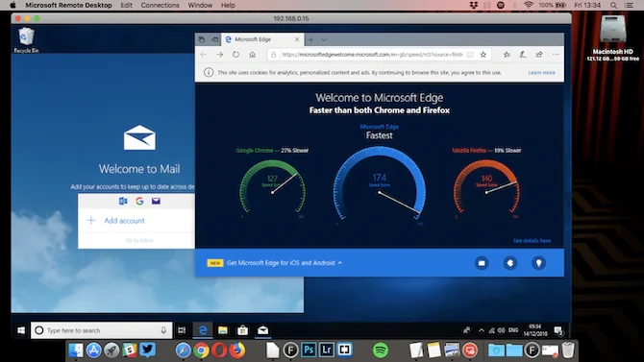The width and height of the screenshot is (644, 362).
Task: Open Edit menu in Mac menu bar
Action: tap(127, 6)
